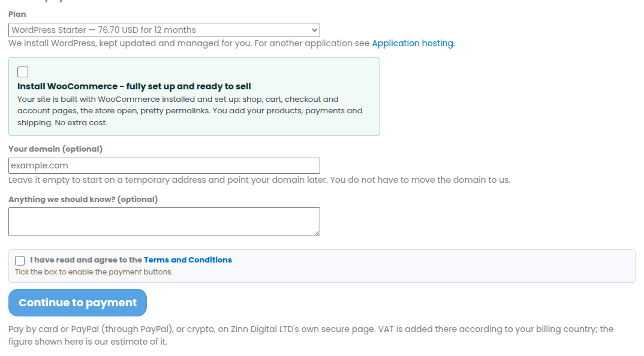
Task: Click the 'Pay by card or PayPal' note
Action: [311, 335]
